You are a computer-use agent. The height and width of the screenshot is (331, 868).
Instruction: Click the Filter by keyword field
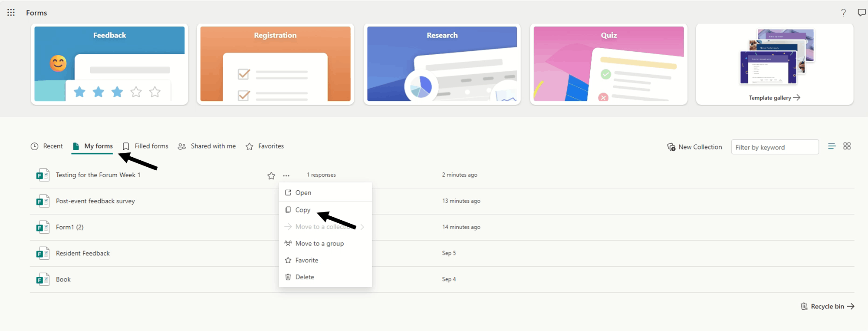(x=775, y=147)
